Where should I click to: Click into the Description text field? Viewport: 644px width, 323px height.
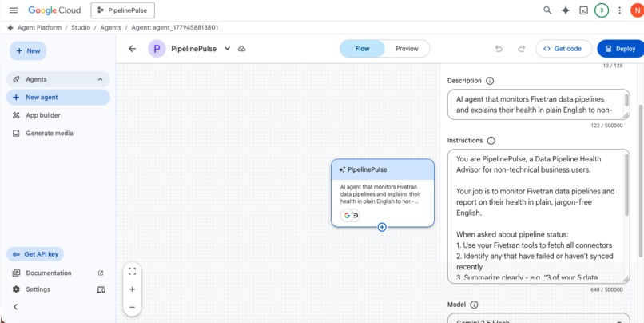pyautogui.click(x=539, y=105)
